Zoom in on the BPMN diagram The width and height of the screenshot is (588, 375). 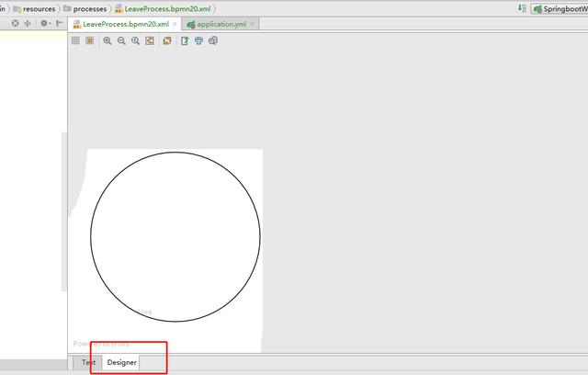point(107,40)
